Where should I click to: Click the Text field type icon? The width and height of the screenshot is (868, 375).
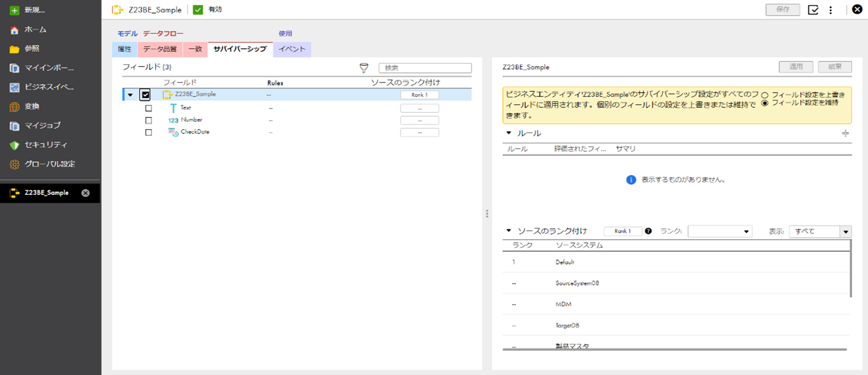[173, 108]
